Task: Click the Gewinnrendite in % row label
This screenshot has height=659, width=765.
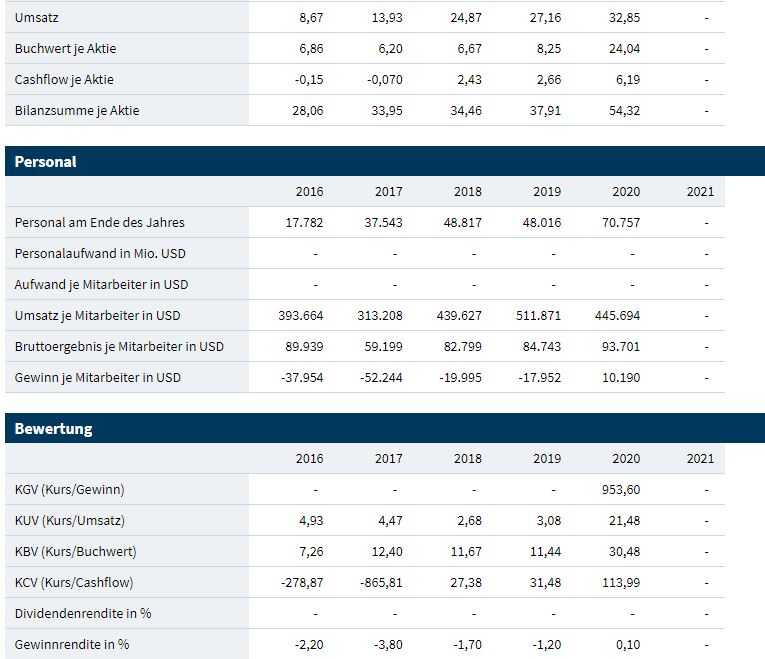Action: (x=72, y=644)
